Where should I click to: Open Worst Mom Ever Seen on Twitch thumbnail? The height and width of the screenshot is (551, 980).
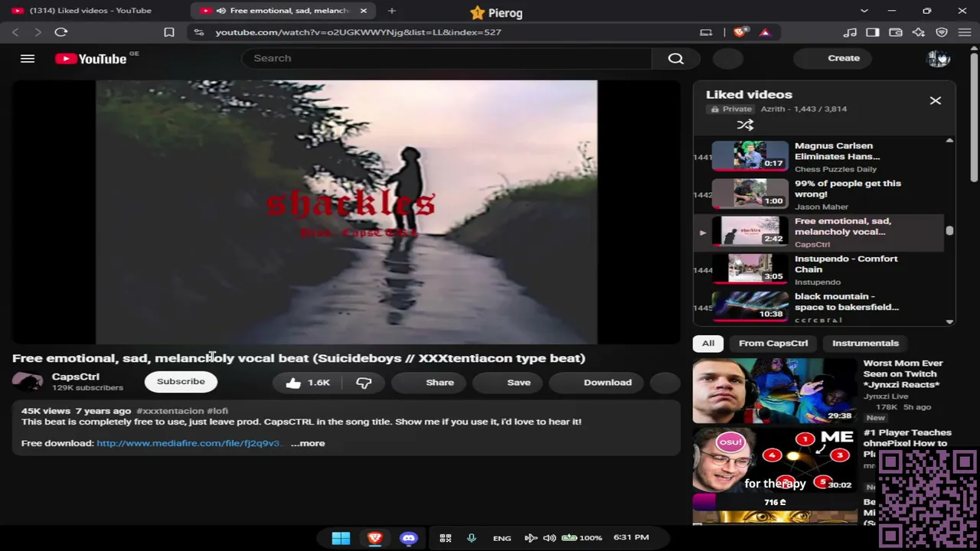tap(775, 390)
